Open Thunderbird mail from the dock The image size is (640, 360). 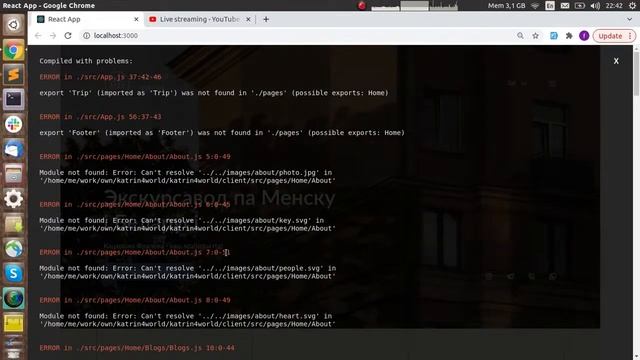point(13,149)
